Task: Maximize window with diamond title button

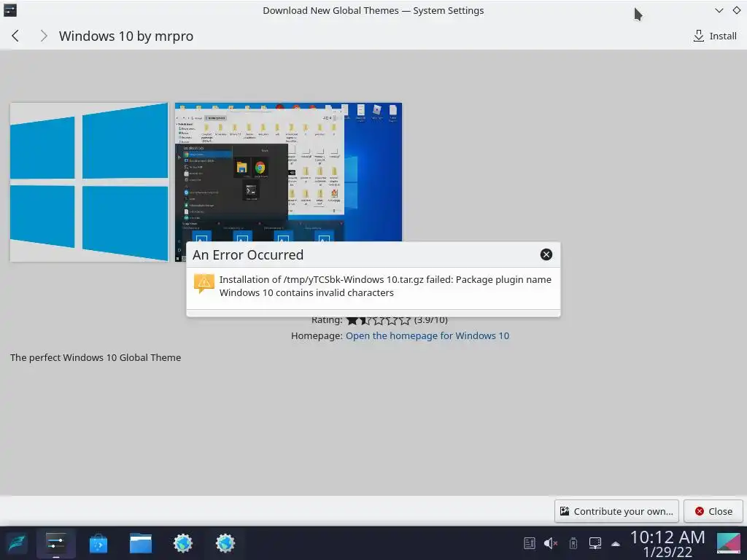Action: tap(737, 10)
